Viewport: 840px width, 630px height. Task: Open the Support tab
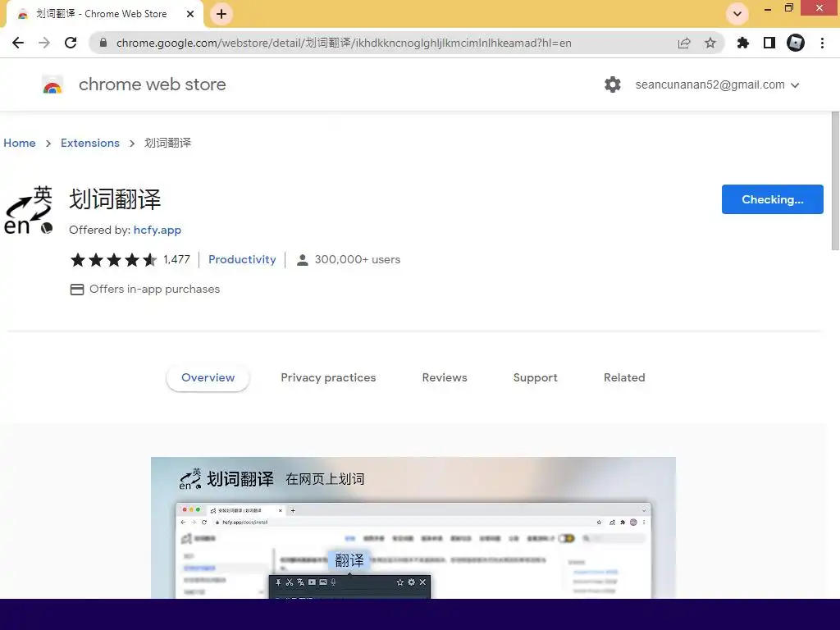click(x=535, y=377)
